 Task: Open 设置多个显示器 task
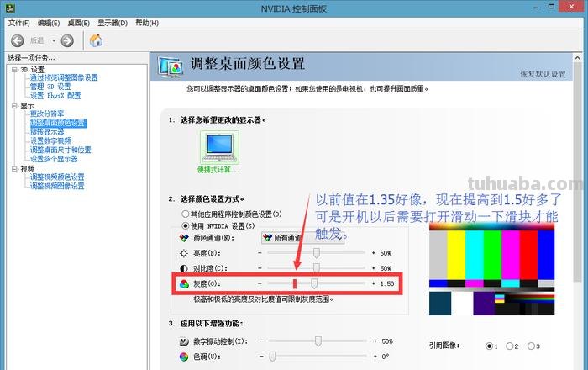coord(54,159)
